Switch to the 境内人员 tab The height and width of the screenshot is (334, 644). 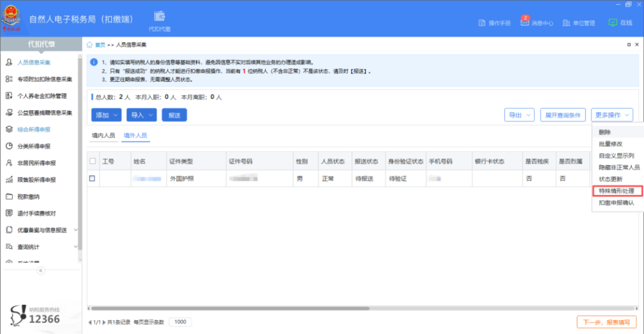(x=103, y=135)
